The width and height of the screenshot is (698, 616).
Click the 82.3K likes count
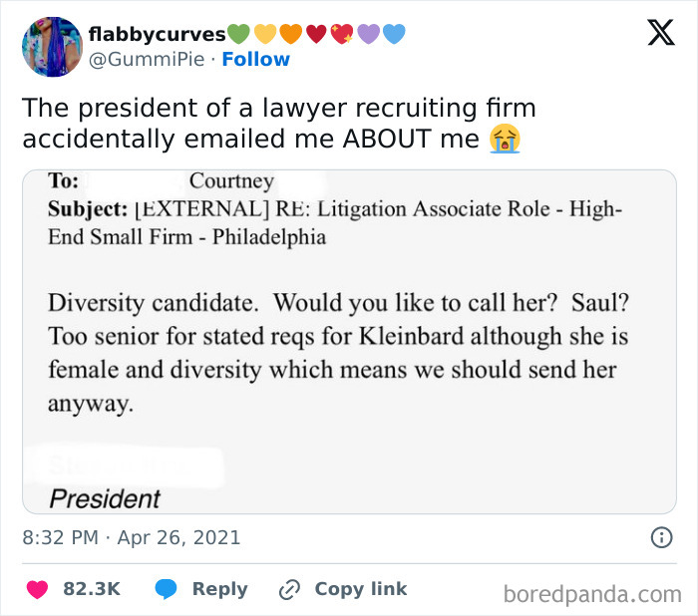tap(92, 589)
